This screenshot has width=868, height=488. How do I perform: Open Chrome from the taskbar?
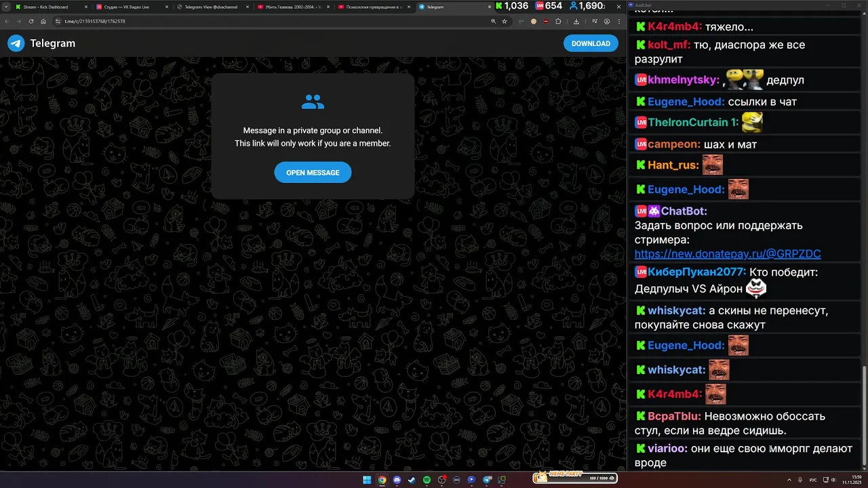pyautogui.click(x=382, y=480)
